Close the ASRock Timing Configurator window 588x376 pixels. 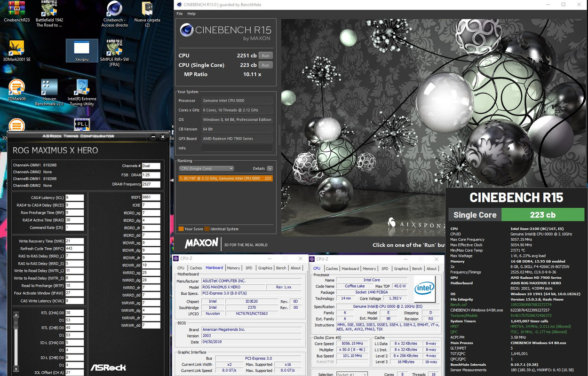pyautogui.click(x=163, y=137)
